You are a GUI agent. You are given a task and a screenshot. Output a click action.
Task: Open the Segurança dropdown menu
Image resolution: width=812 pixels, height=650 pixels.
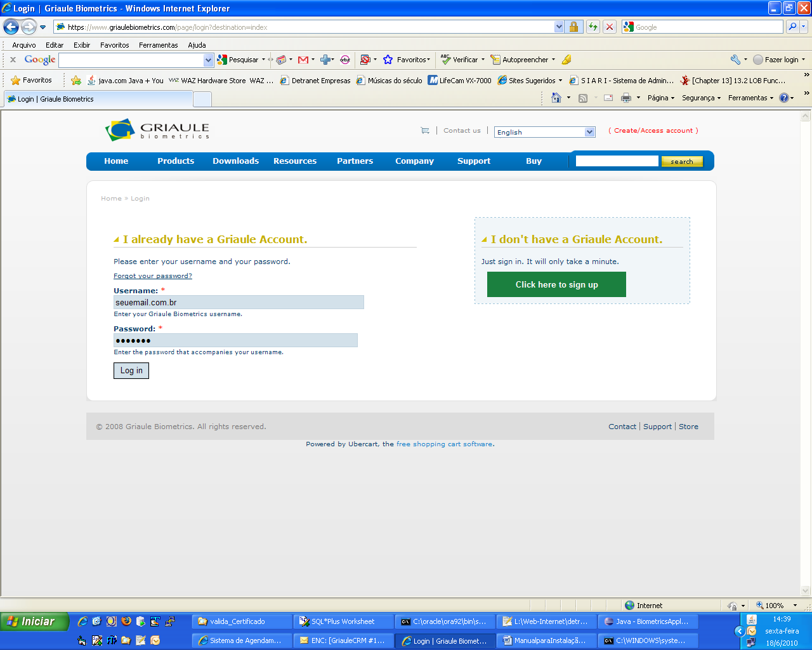[701, 98]
